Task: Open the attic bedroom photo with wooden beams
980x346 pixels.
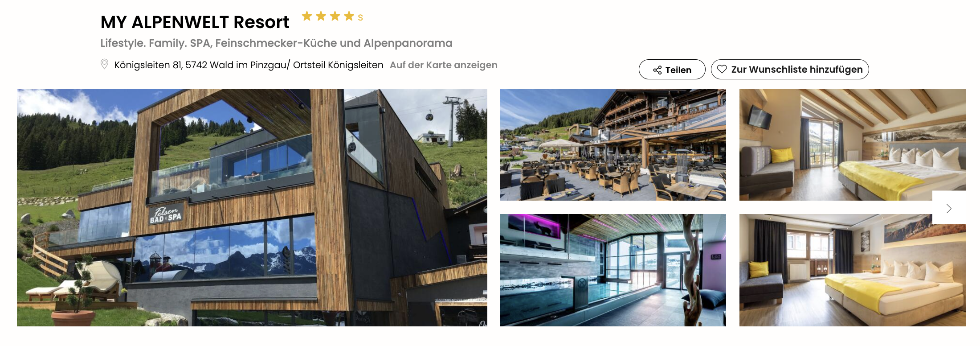Action: pyautogui.click(x=852, y=144)
